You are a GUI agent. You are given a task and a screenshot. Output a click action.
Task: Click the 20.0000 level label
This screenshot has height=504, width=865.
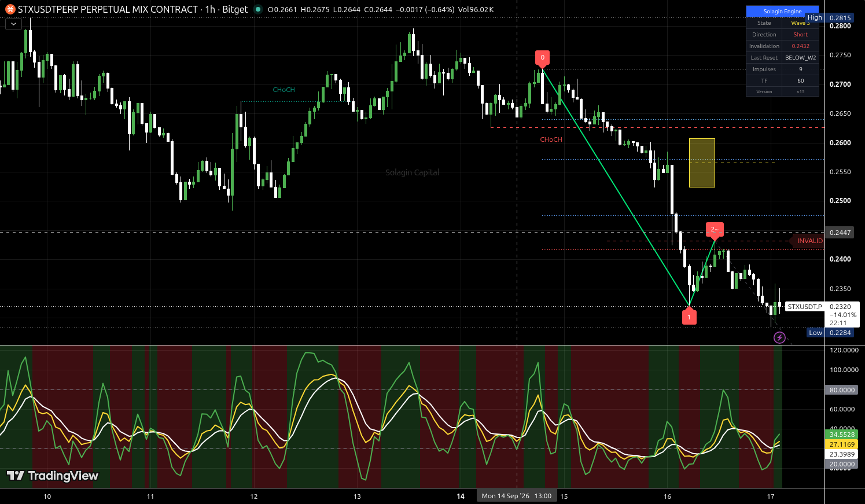(842, 464)
